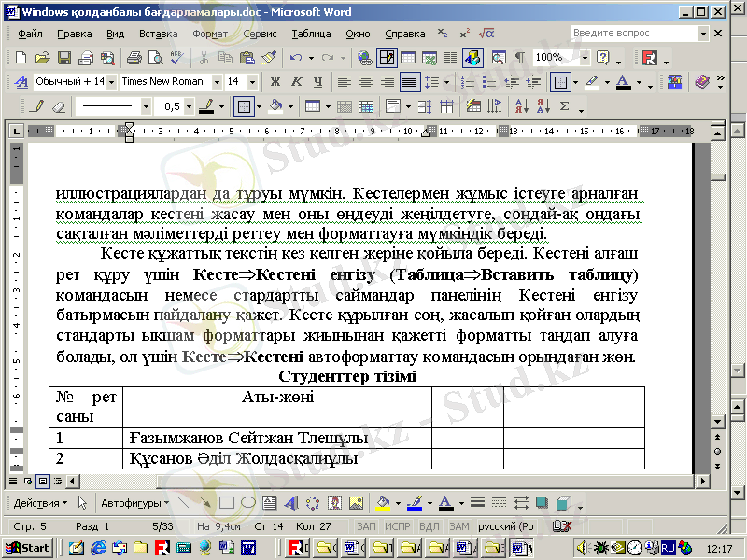Open the Формат menu
The width and height of the screenshot is (747, 560).
pyautogui.click(x=210, y=34)
